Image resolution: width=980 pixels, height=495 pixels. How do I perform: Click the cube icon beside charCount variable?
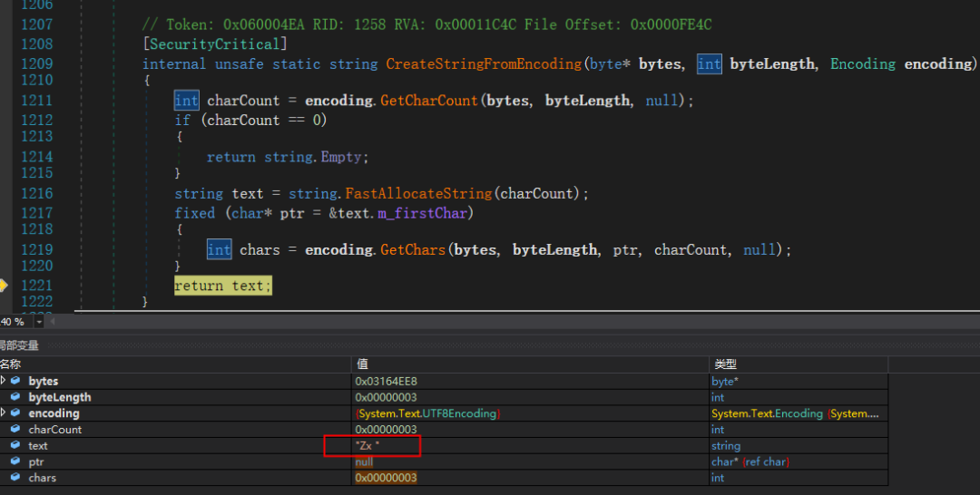pyautogui.click(x=15, y=430)
